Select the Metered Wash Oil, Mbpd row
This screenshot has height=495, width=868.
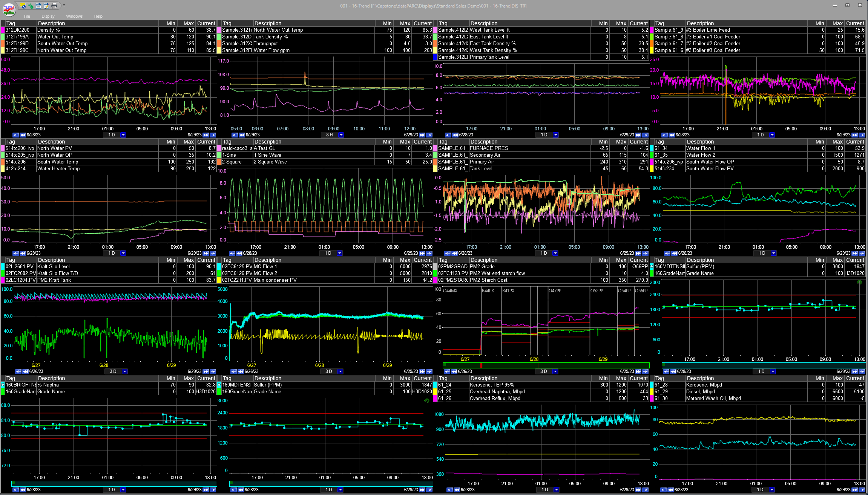click(x=758, y=399)
